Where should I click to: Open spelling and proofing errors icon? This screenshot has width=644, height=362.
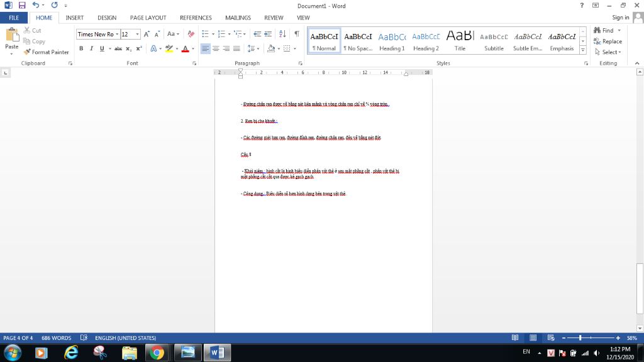click(x=84, y=337)
